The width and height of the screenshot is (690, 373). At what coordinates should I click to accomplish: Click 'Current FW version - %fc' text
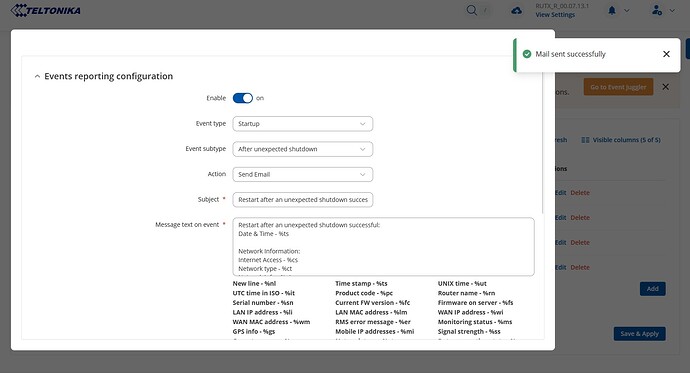pos(373,303)
